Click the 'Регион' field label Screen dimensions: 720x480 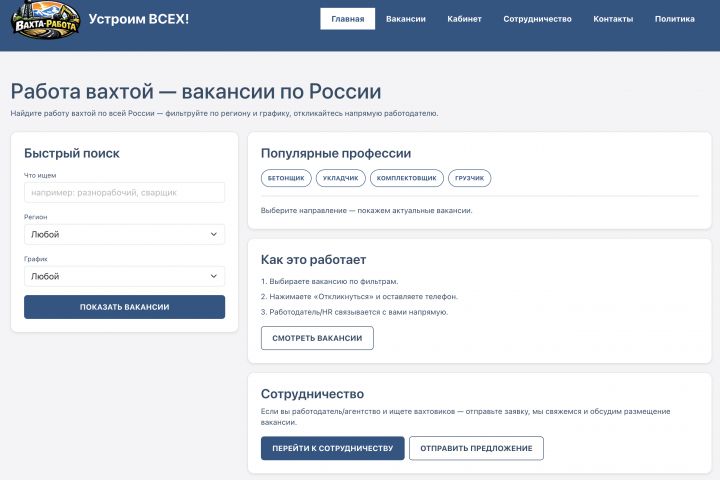click(36, 217)
